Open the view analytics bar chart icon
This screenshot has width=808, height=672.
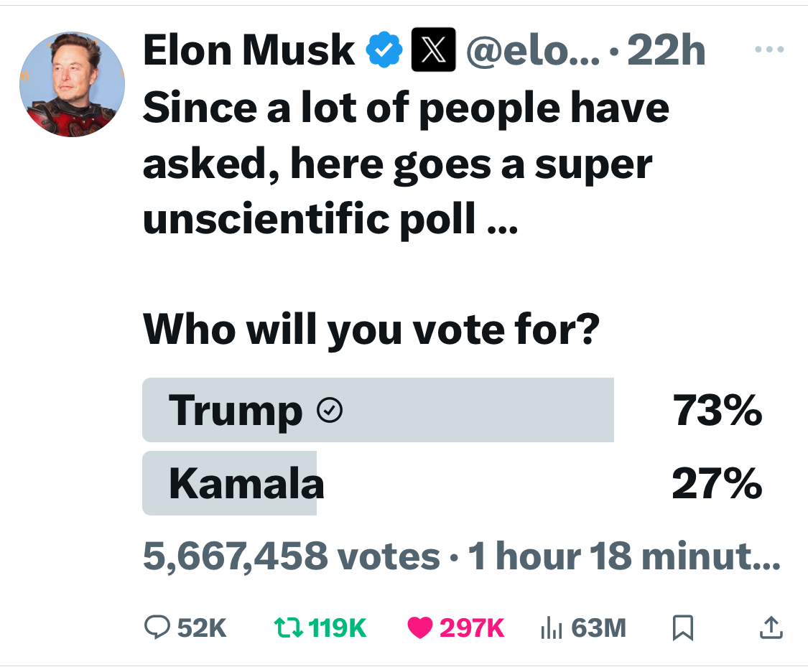pos(552,627)
